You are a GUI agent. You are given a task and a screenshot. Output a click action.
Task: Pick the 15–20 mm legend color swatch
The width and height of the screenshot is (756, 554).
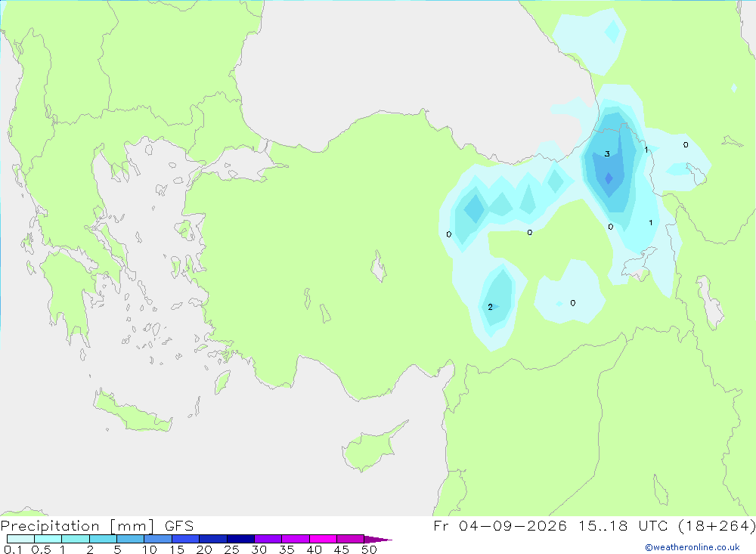click(x=186, y=539)
